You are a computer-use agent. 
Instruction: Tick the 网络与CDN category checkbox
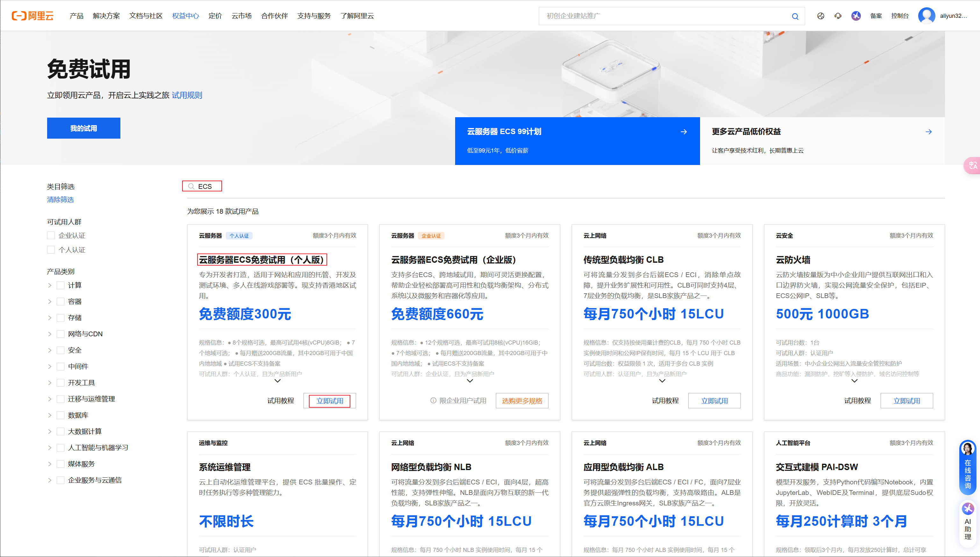(x=61, y=334)
